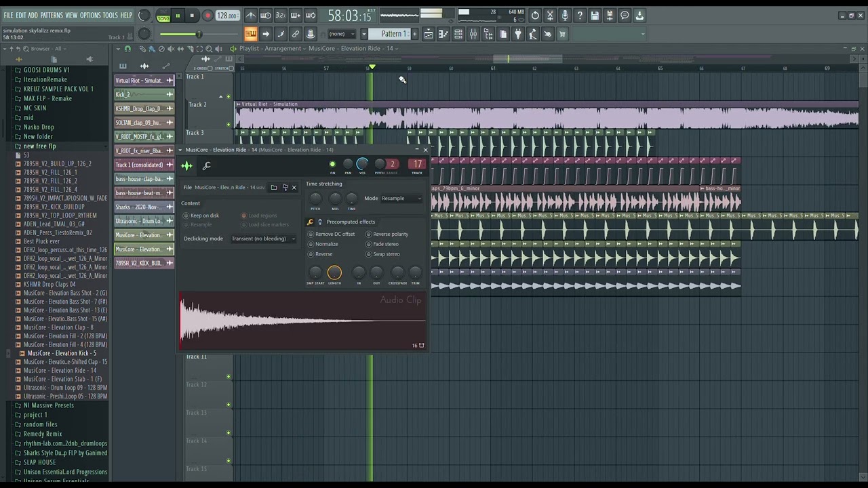868x488 pixels.
Task: Toggle the Audio Clip ON indicator light
Action: (x=332, y=164)
